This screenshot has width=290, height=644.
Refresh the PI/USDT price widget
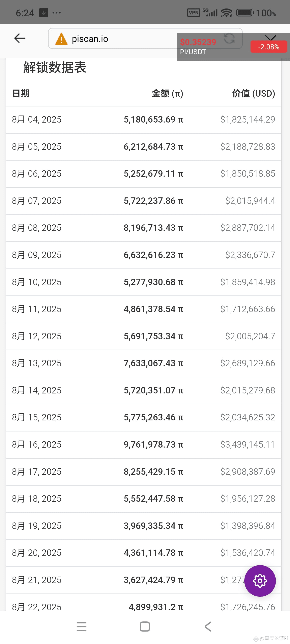point(229,38)
